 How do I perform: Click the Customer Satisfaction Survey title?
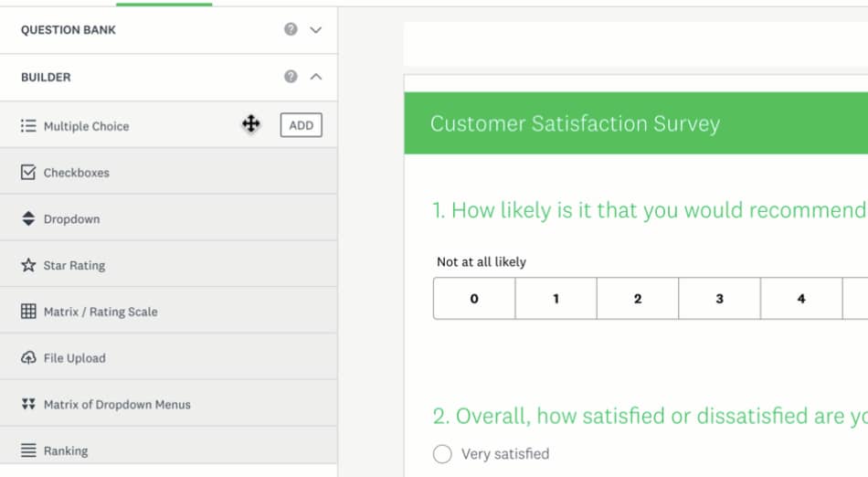[575, 124]
